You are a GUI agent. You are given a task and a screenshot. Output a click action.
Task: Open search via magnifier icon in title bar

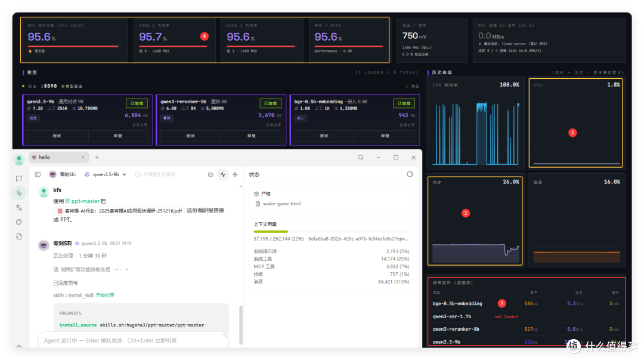coord(360,157)
